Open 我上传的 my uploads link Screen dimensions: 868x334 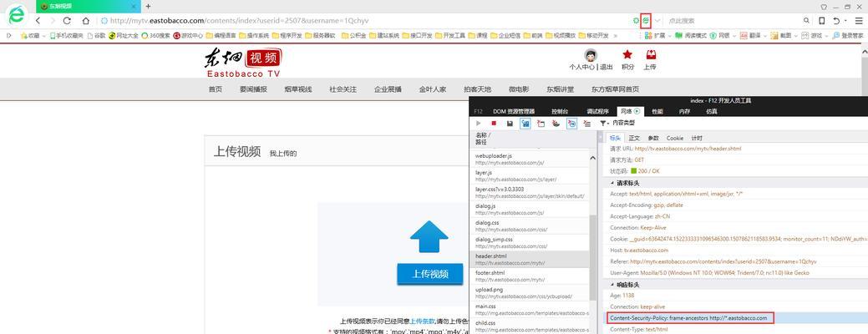[x=283, y=153]
